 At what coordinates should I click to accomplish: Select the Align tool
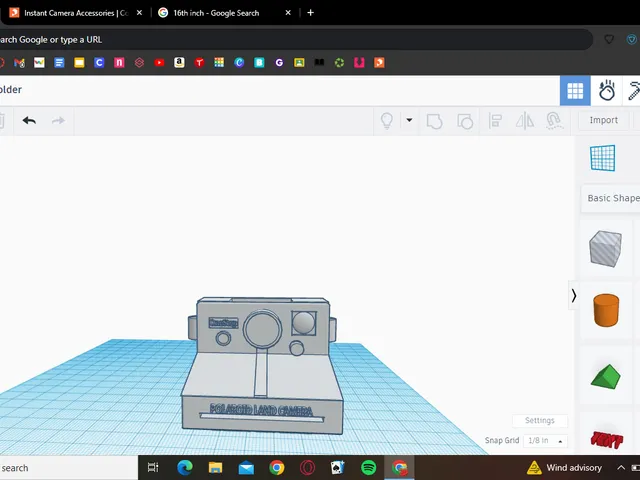pos(495,121)
